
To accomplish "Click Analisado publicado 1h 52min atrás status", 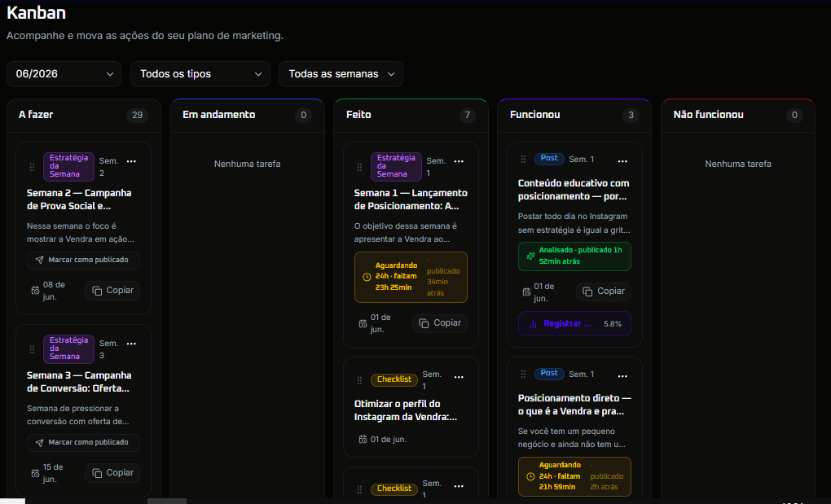I will coord(574,256).
